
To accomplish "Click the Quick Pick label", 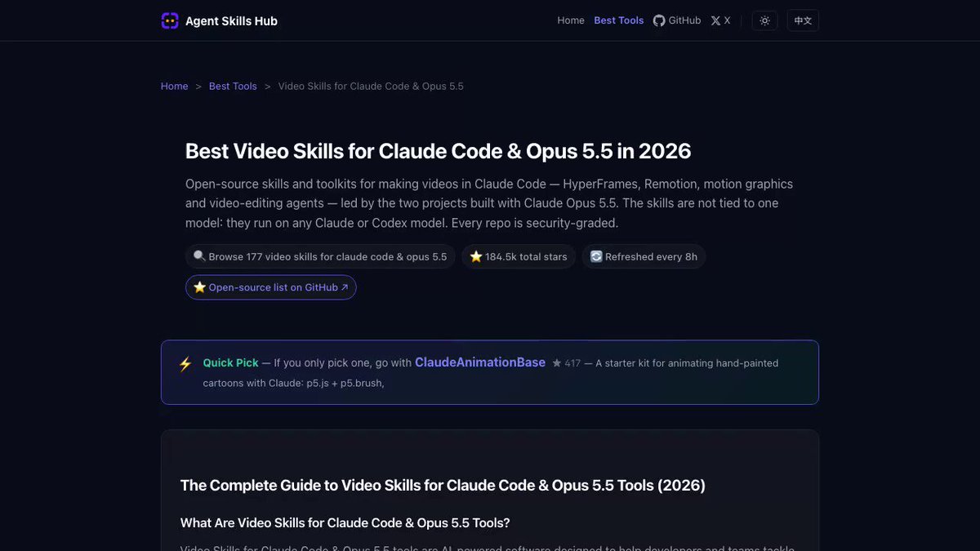I will click(231, 362).
